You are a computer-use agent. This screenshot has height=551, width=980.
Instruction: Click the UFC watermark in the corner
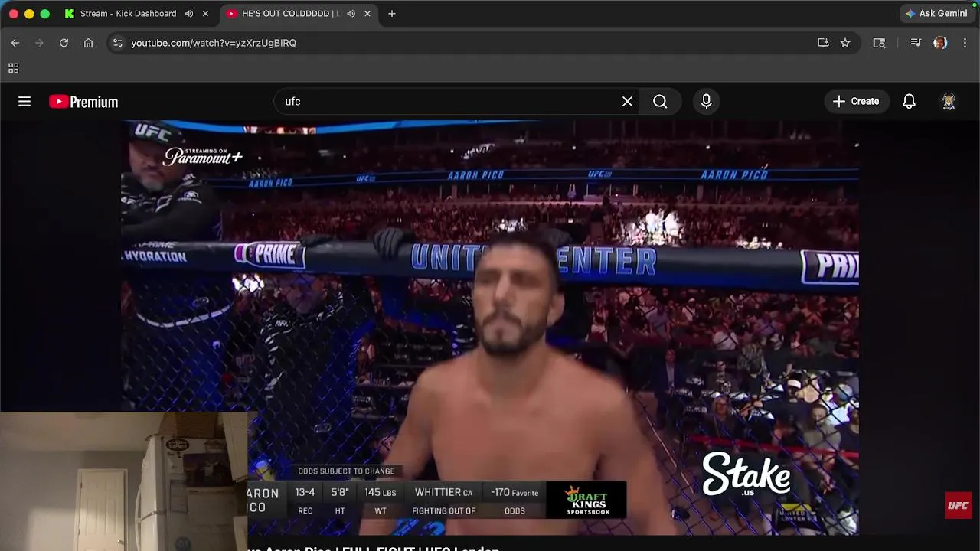(x=958, y=505)
